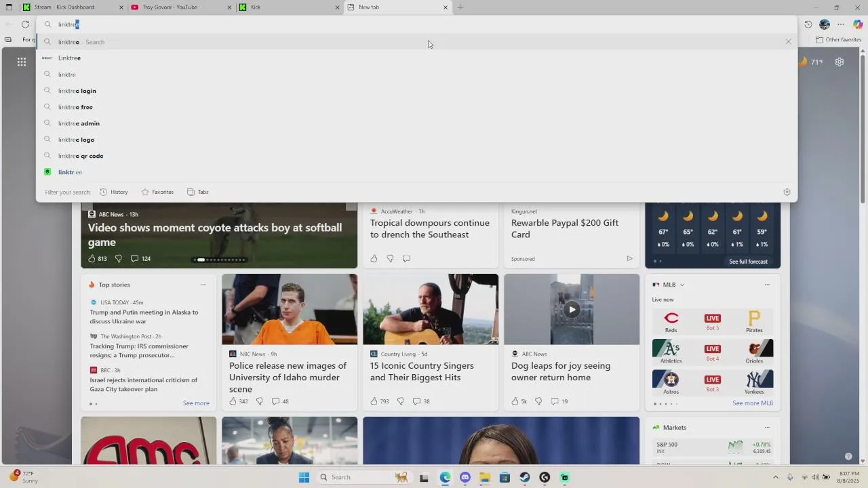Screen dimensions: 868x488
Task: Launch Copilot from toolbar icon
Action: 858,24
